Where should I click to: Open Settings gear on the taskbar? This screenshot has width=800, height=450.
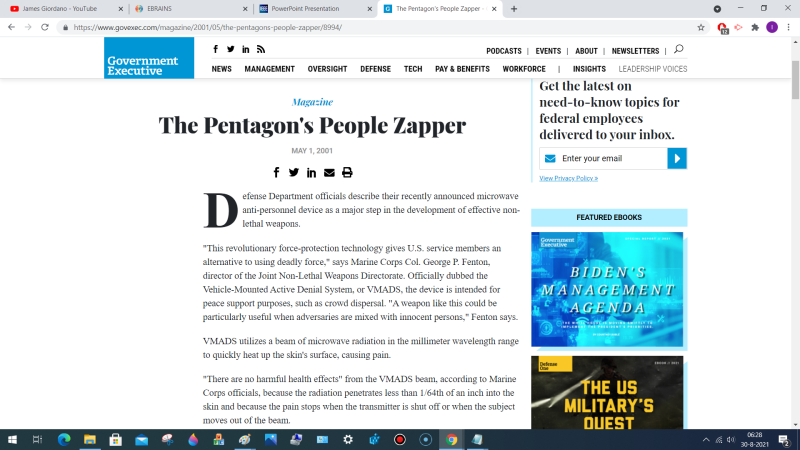[x=348, y=439]
